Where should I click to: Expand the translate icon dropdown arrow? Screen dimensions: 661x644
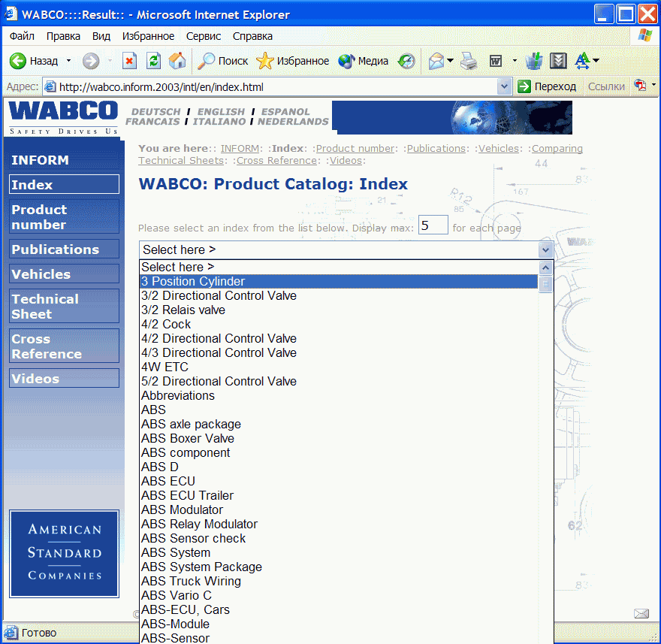(596, 61)
